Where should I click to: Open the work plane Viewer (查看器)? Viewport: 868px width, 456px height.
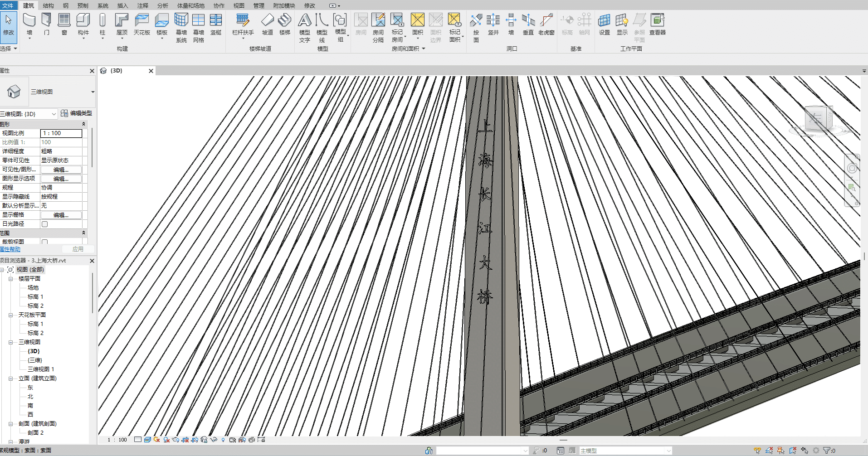coord(657,24)
